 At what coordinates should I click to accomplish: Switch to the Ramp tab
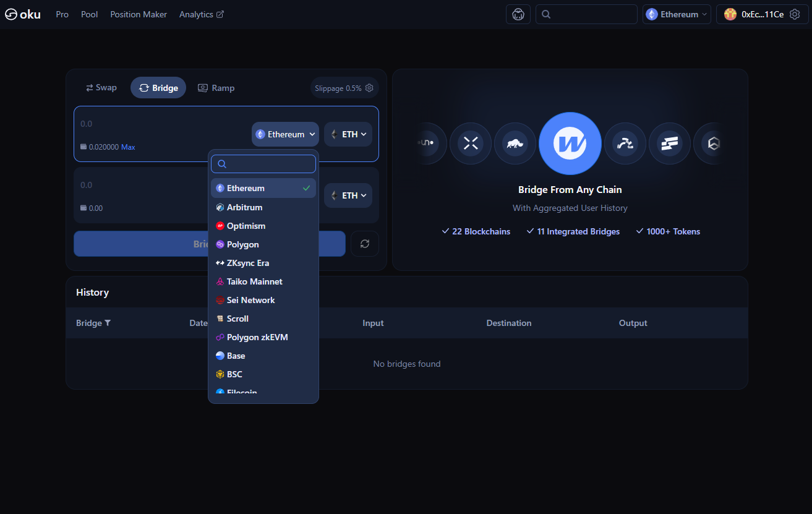pyautogui.click(x=216, y=88)
